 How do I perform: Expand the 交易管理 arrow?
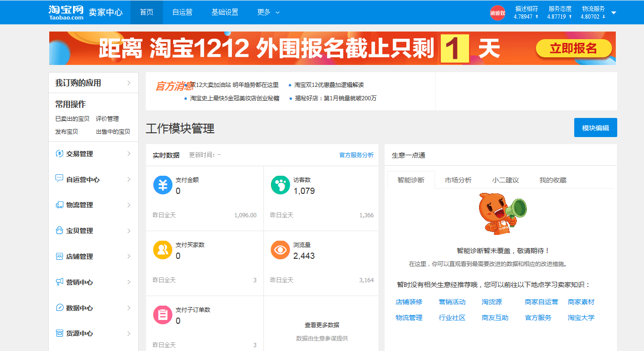coord(129,154)
